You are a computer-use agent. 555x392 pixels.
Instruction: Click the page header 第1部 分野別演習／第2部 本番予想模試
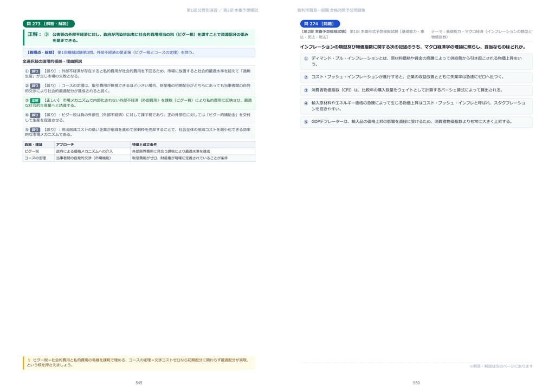pos(222,10)
